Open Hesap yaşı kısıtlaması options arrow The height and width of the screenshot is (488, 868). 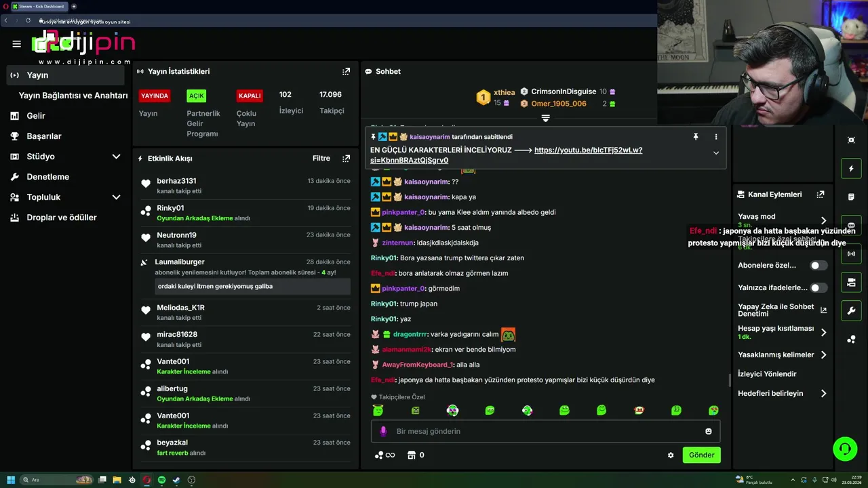tap(823, 332)
